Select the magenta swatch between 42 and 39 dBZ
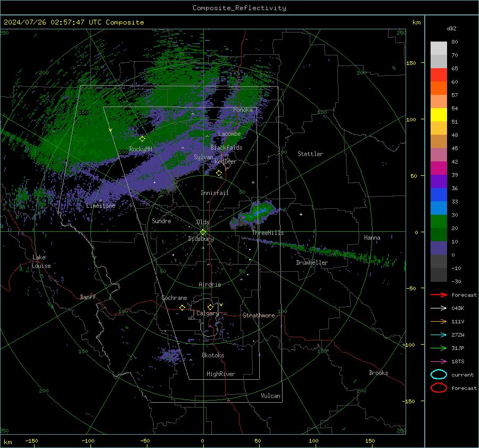 [x=439, y=168]
